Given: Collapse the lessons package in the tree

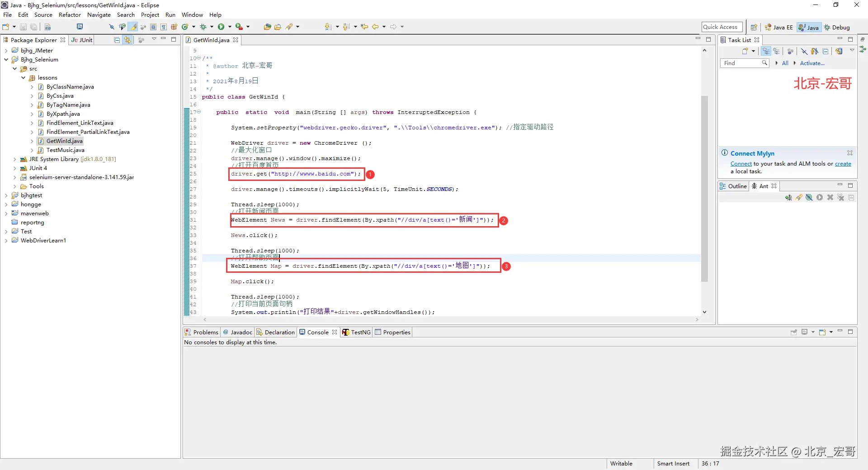Looking at the screenshot, I should 23,78.
